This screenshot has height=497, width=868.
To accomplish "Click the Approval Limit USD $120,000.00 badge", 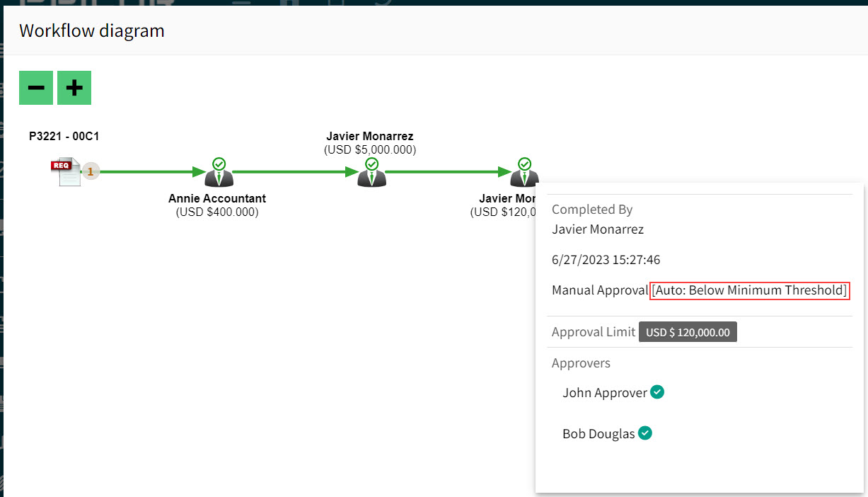I will coord(688,332).
